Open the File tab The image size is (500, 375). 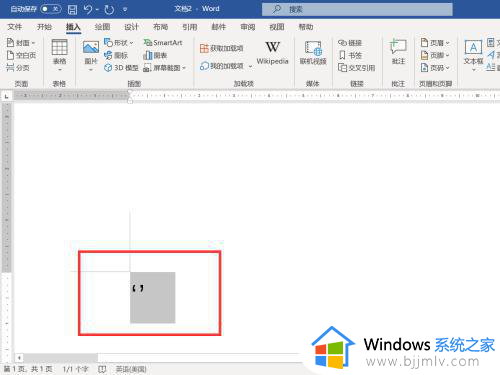point(15,27)
